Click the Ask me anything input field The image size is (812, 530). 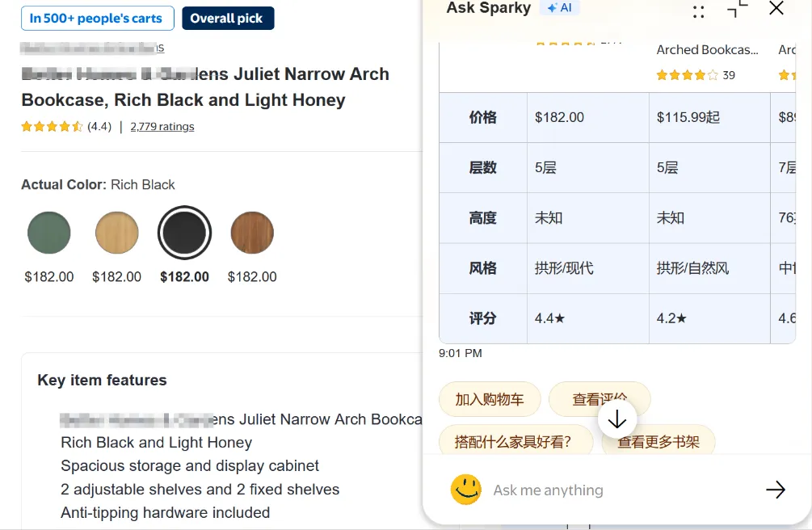[621, 490]
